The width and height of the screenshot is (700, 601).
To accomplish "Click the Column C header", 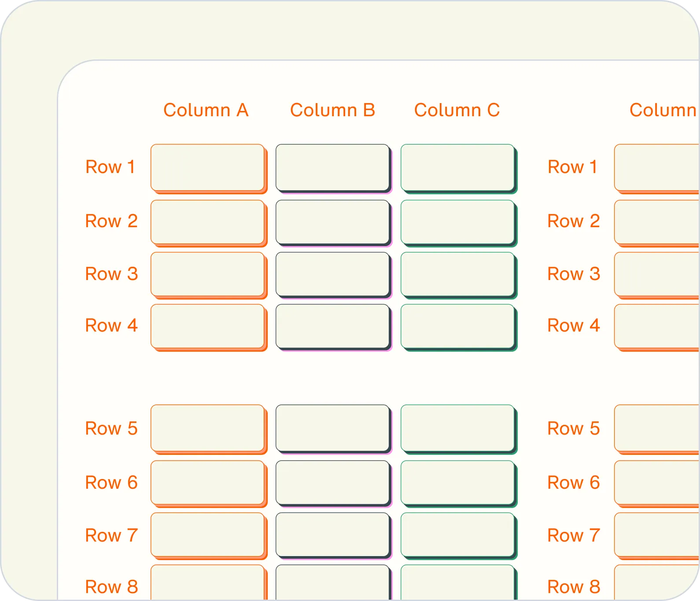I will [457, 110].
